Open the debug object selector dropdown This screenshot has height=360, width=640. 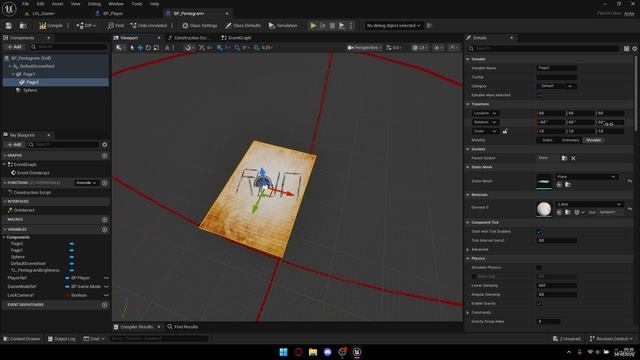point(393,26)
